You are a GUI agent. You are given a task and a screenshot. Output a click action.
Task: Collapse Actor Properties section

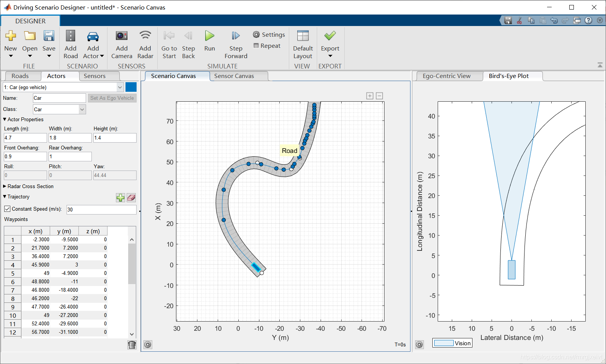point(5,119)
